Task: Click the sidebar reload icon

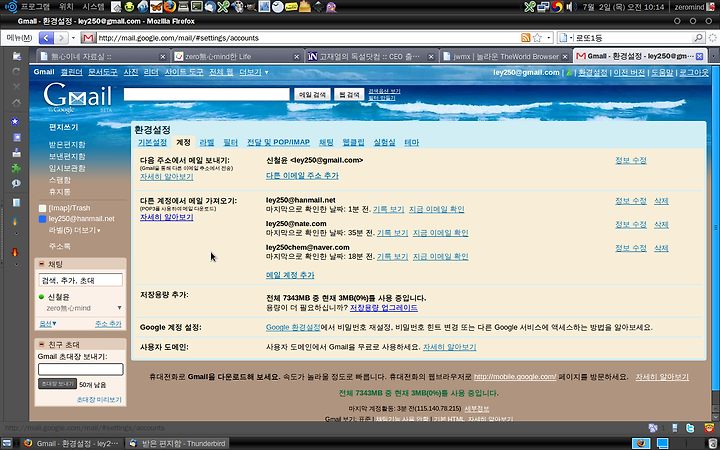Action: tap(16, 71)
